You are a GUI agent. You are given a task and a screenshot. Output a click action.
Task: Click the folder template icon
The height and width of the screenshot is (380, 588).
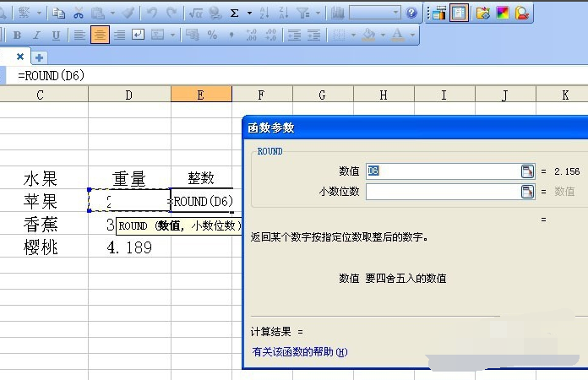(x=482, y=14)
